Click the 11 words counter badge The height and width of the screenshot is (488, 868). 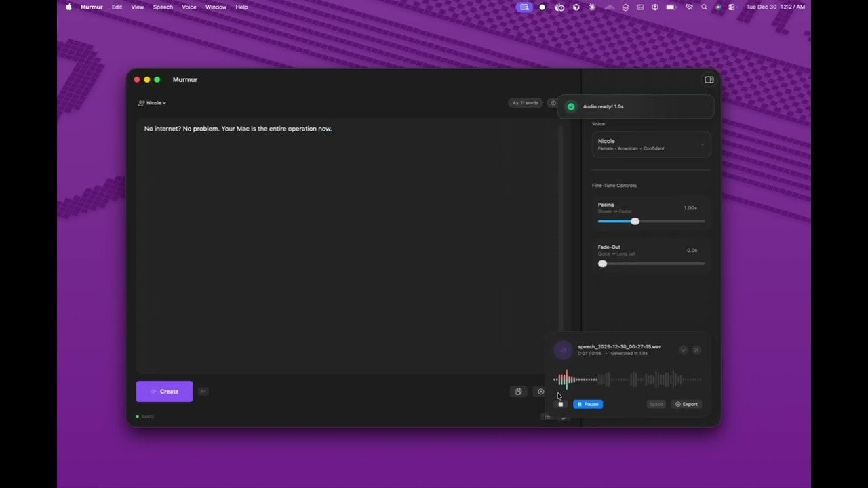coord(526,103)
